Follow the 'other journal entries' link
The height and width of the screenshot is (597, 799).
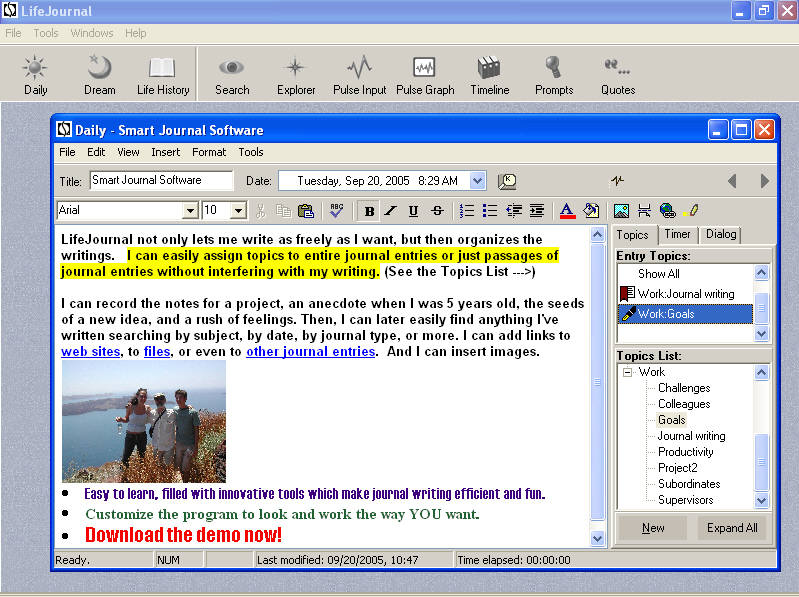click(x=310, y=351)
